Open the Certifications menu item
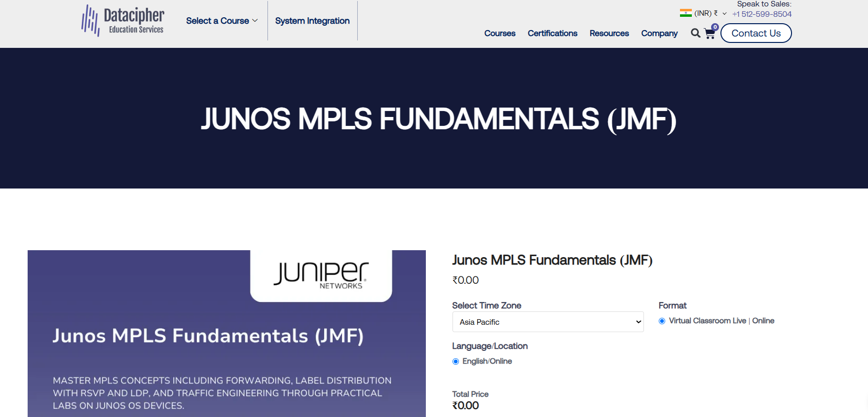 552,33
